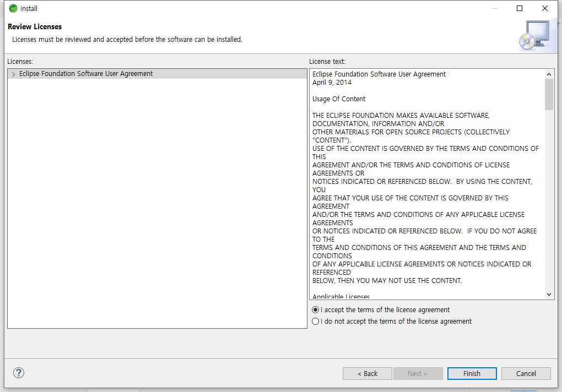Click the Spring leaf icon in title bar

click(13, 8)
